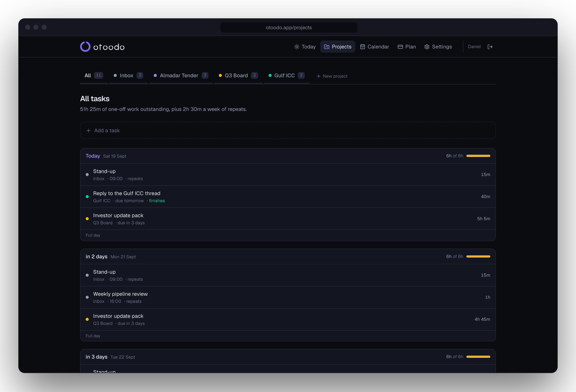The width and height of the screenshot is (576, 392).
Task: Click the plus icon beside New project
Action: pos(318,76)
